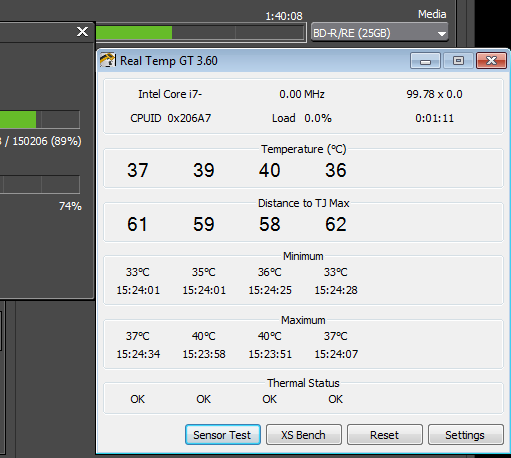511x458 pixels.
Task: Click the TJ Max distance 61
Action: click(137, 224)
